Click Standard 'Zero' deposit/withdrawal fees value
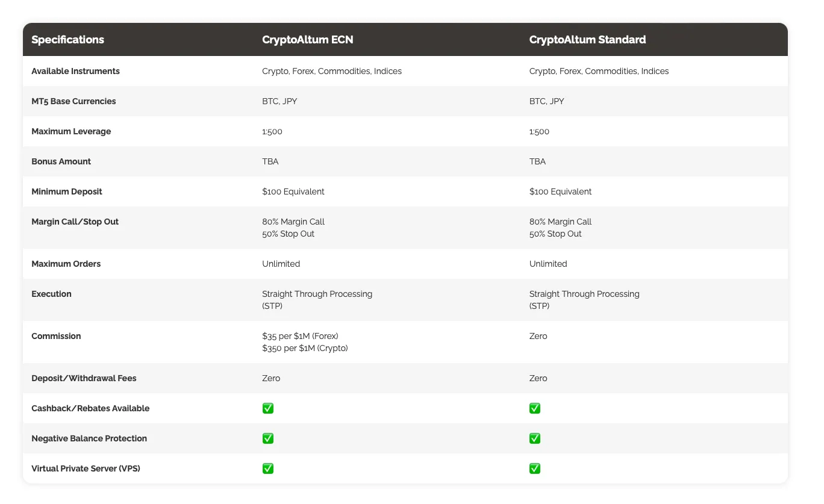Viewport: 824px width, 504px height. tap(538, 378)
